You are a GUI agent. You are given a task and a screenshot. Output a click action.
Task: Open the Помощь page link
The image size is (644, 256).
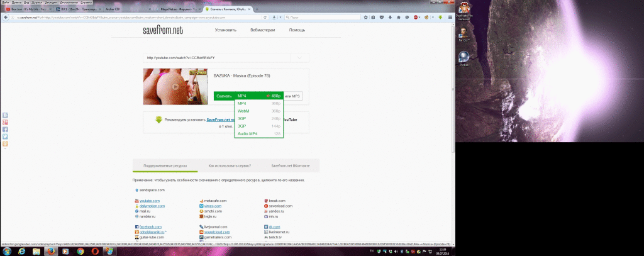(x=297, y=30)
